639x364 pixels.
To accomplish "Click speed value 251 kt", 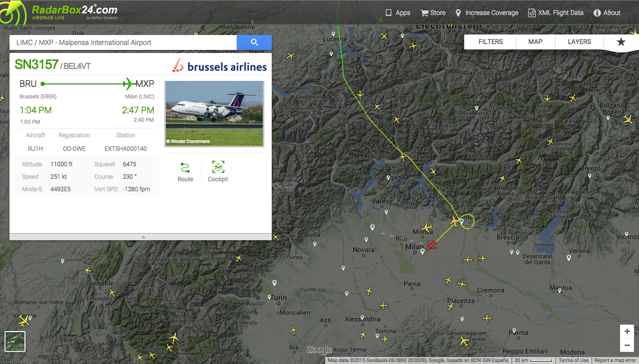I will pos(59,177).
